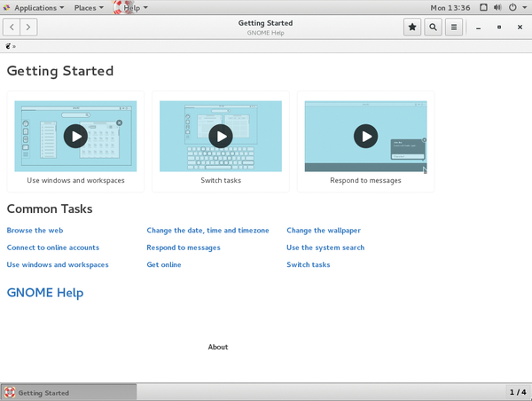Play the Respond to messages video
Viewport: 532px width, 401px height.
(365, 136)
